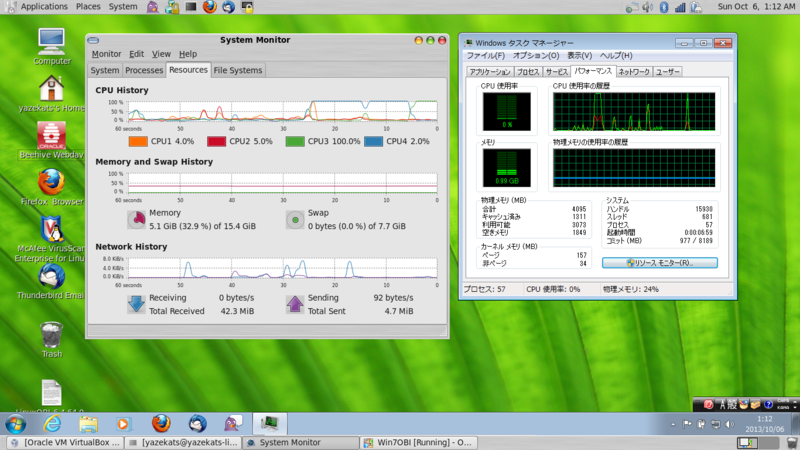The width and height of the screenshot is (800, 450).
Task: Open the ヘルプ(H) menu in Task Manager
Action: 616,56
